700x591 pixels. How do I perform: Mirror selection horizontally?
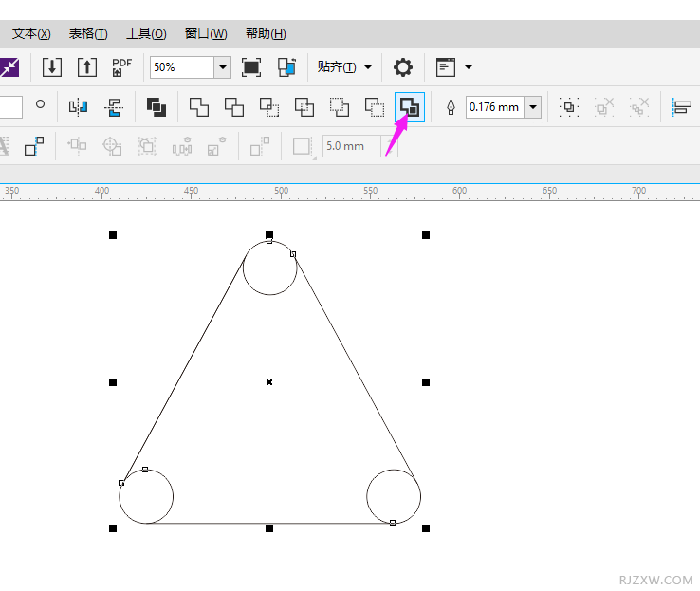79,107
